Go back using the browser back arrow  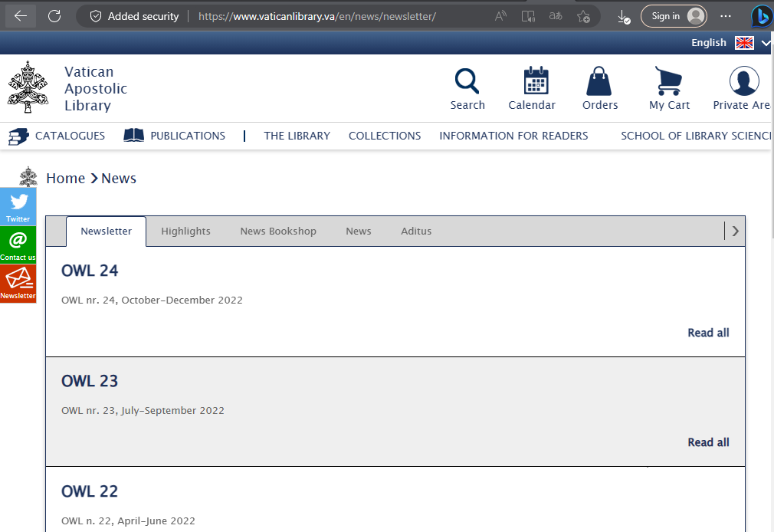pos(21,16)
